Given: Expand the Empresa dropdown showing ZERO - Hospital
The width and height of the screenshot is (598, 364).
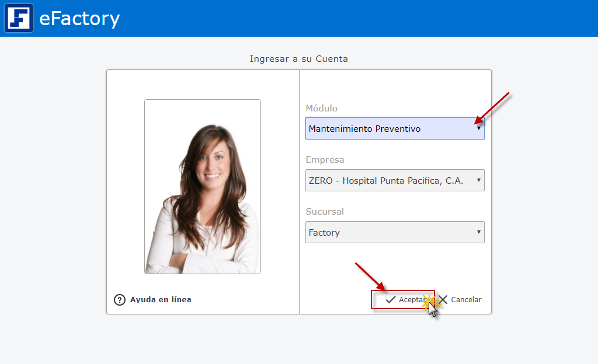Looking at the screenshot, I should coord(385,181).
